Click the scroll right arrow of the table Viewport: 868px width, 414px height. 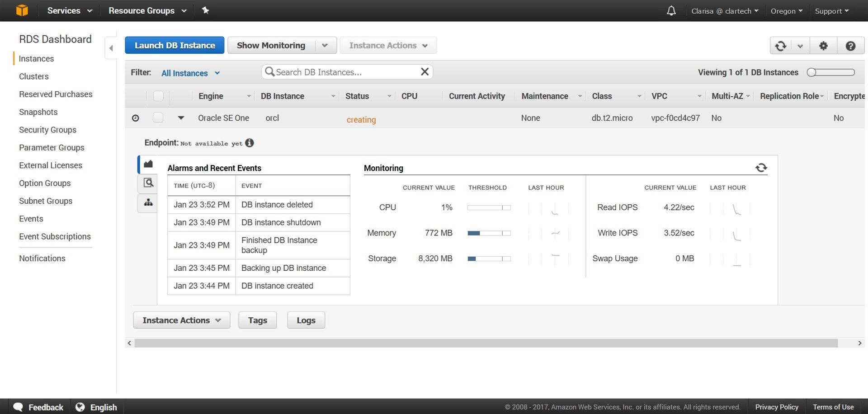(x=859, y=343)
